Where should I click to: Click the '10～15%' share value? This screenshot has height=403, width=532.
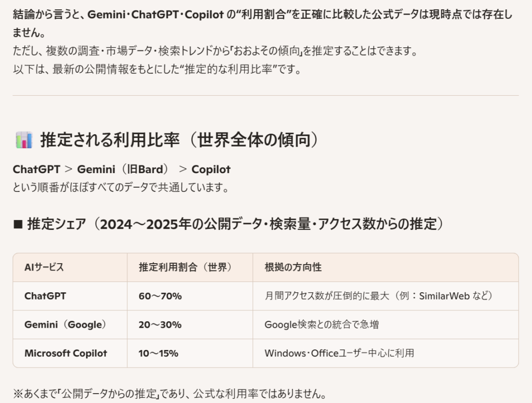coord(158,353)
